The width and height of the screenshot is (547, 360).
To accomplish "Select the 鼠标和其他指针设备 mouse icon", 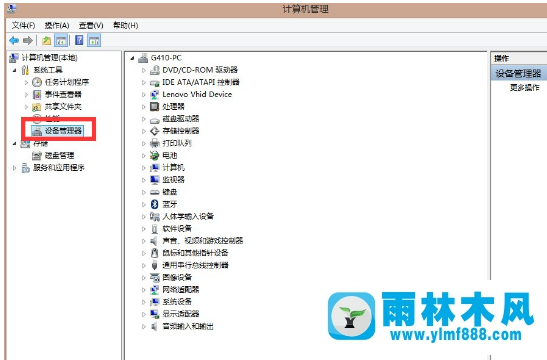I will pos(155,253).
